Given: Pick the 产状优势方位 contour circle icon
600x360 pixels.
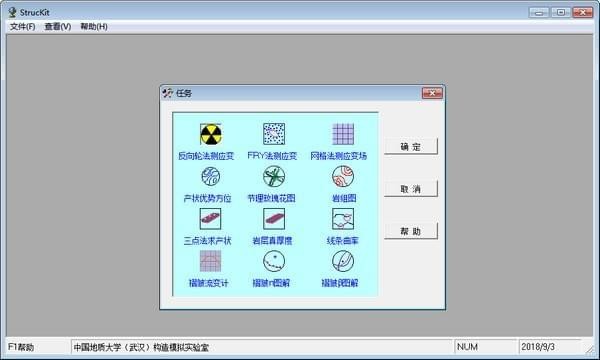Looking at the screenshot, I should coord(210,176).
